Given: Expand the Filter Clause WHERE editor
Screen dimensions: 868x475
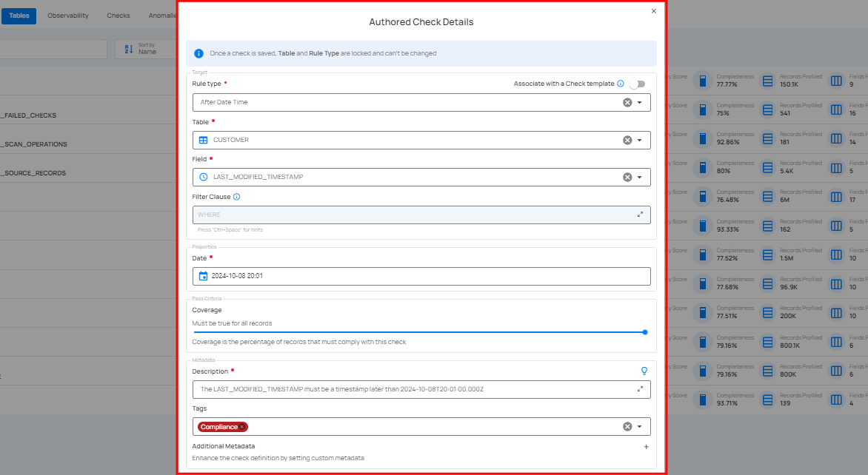Looking at the screenshot, I should (640, 215).
